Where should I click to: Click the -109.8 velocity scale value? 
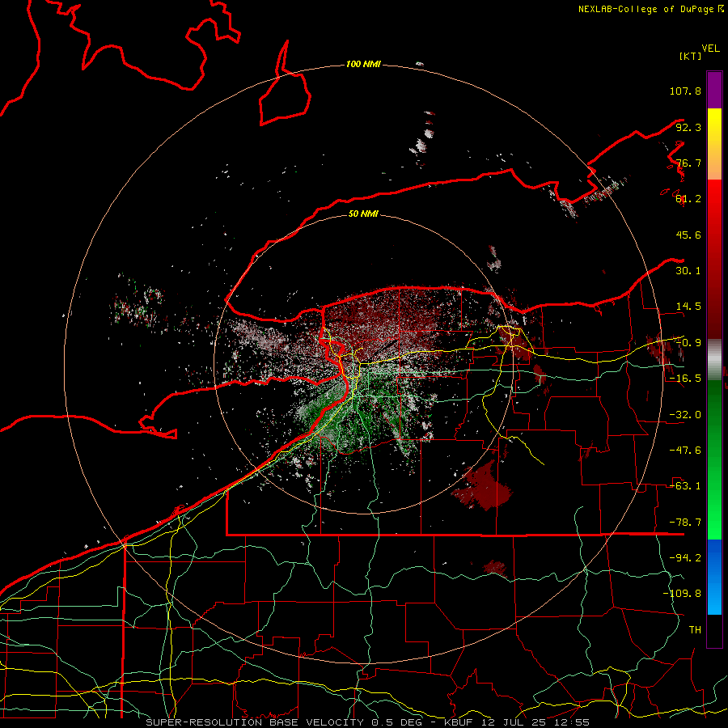tap(682, 594)
